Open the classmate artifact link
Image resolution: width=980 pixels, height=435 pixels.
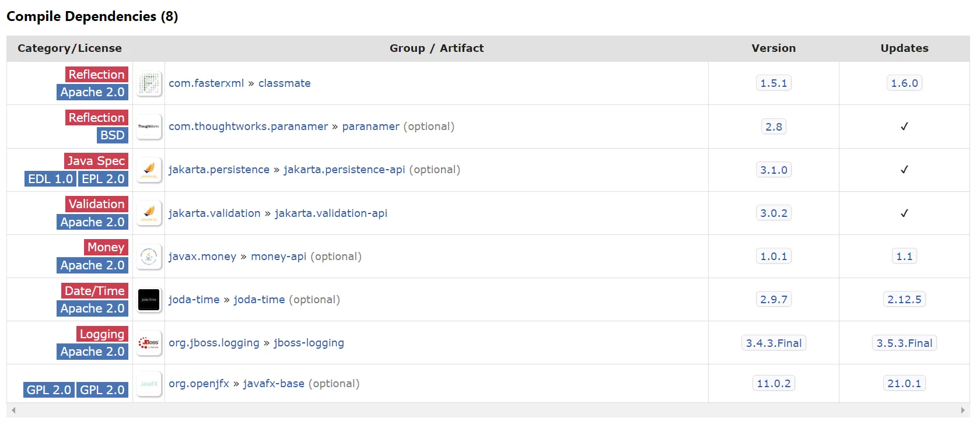(x=284, y=83)
